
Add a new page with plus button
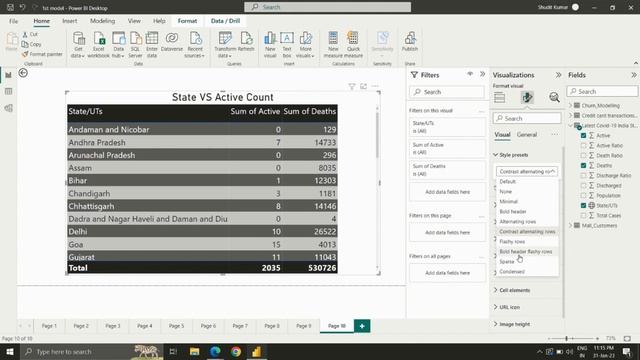pos(362,326)
